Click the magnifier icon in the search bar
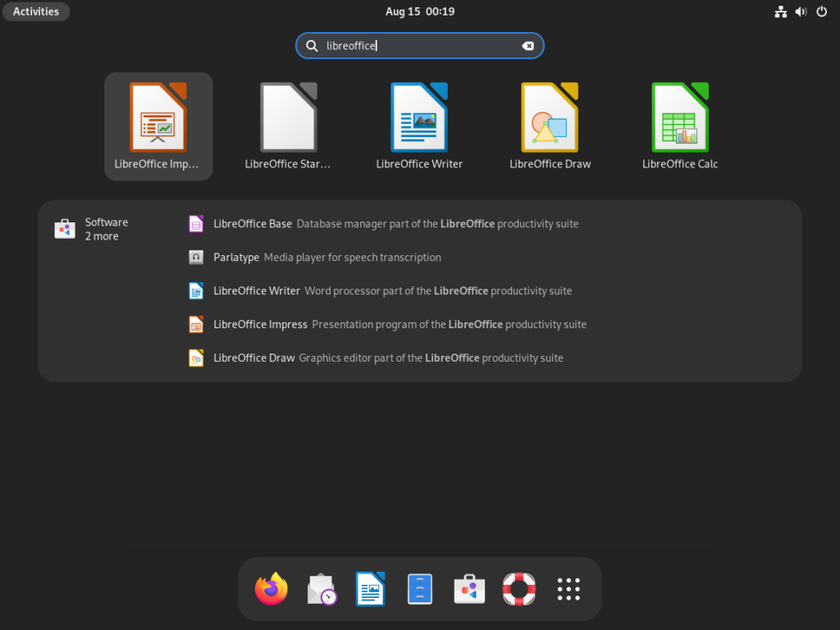840x630 pixels. pyautogui.click(x=312, y=46)
